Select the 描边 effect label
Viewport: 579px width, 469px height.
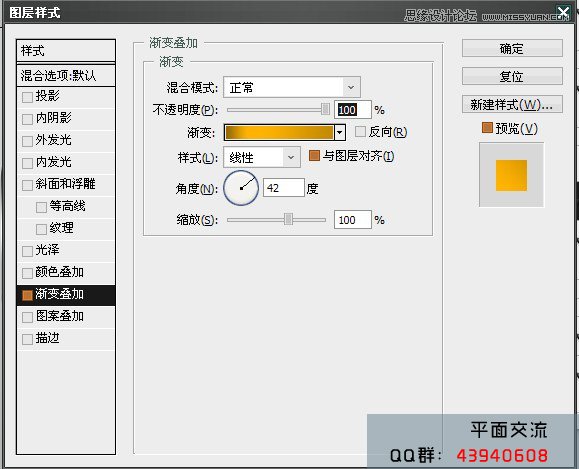(x=47, y=338)
